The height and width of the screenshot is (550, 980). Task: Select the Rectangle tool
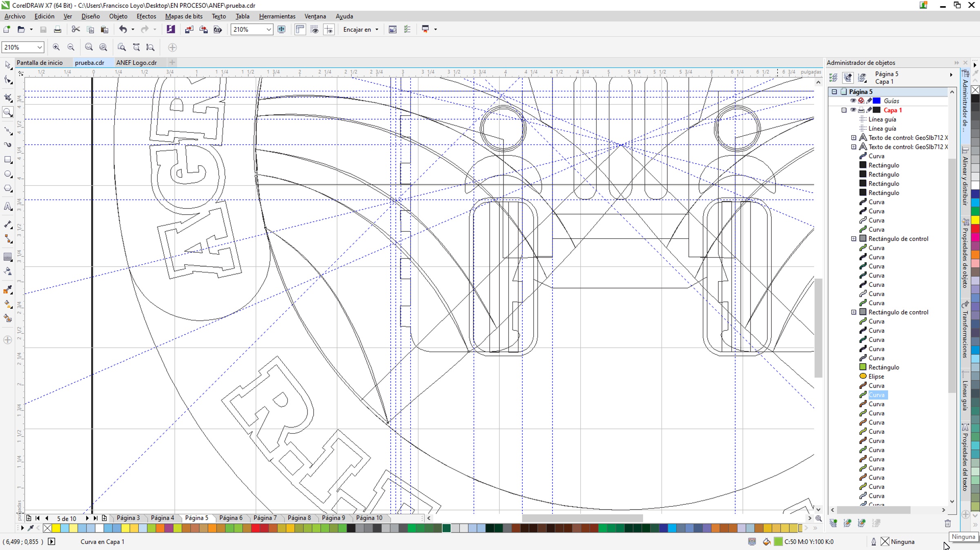click(x=8, y=160)
